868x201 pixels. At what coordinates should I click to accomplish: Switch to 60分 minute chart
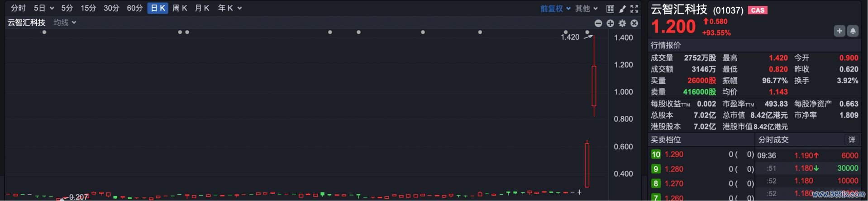click(134, 8)
